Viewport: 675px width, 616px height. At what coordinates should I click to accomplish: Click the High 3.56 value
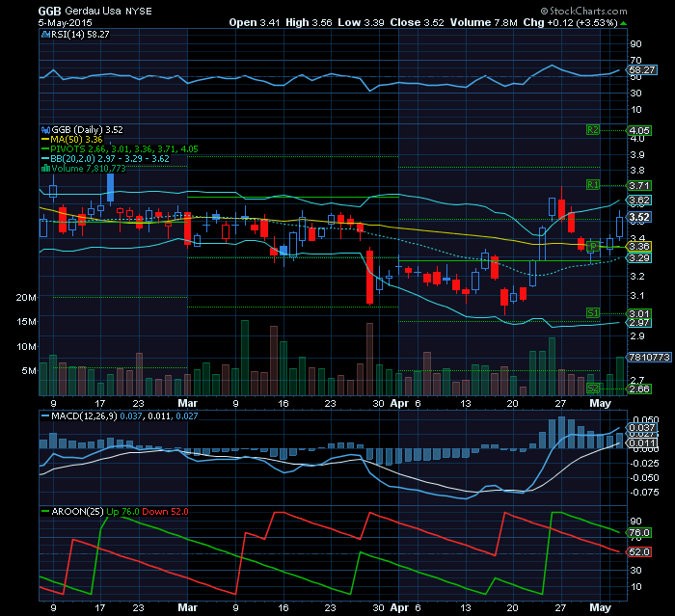309,22
